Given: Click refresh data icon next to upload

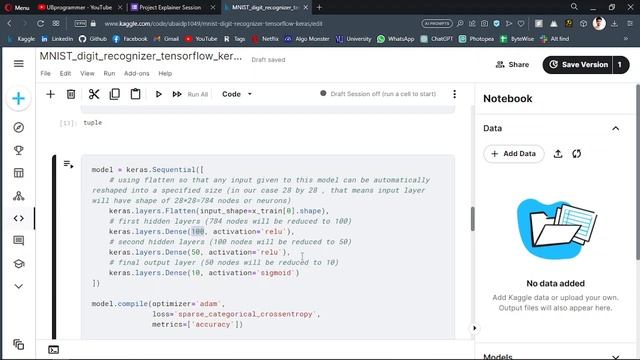Looking at the screenshot, I should pos(576,154).
